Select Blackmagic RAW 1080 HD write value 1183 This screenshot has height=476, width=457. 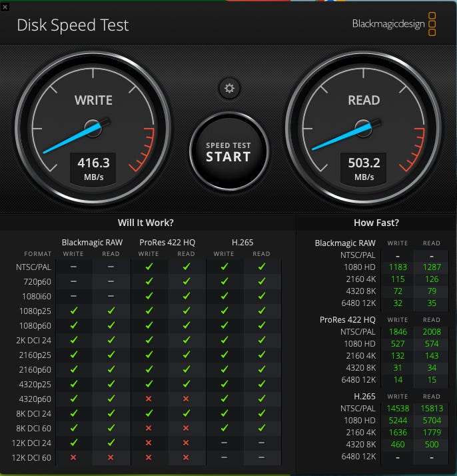398,267
